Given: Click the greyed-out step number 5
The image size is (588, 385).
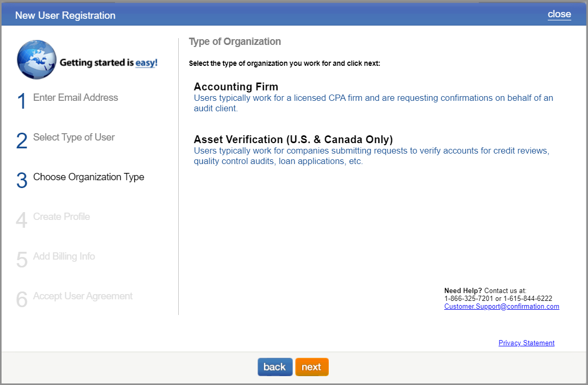Looking at the screenshot, I should (x=21, y=260).
